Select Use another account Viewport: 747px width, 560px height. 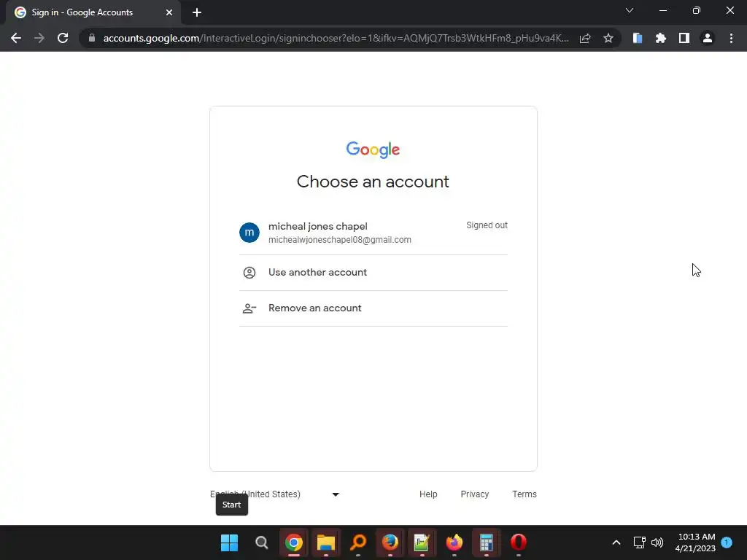[373, 273]
